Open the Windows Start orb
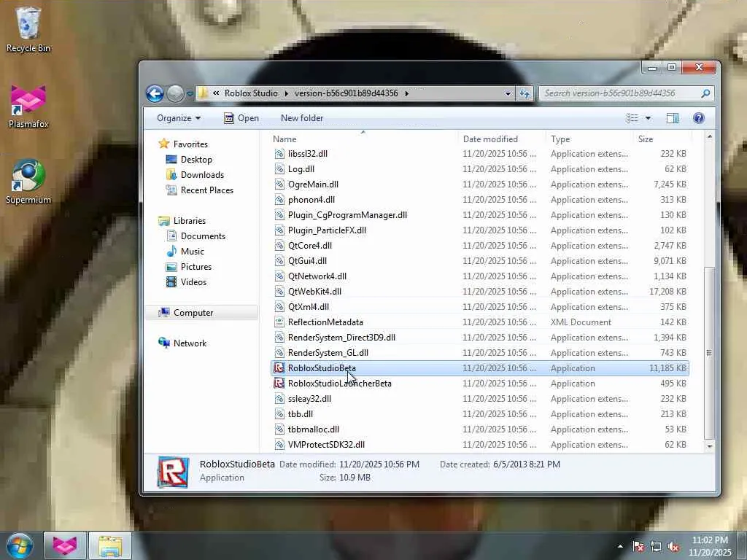The height and width of the screenshot is (560, 747). tap(19, 546)
